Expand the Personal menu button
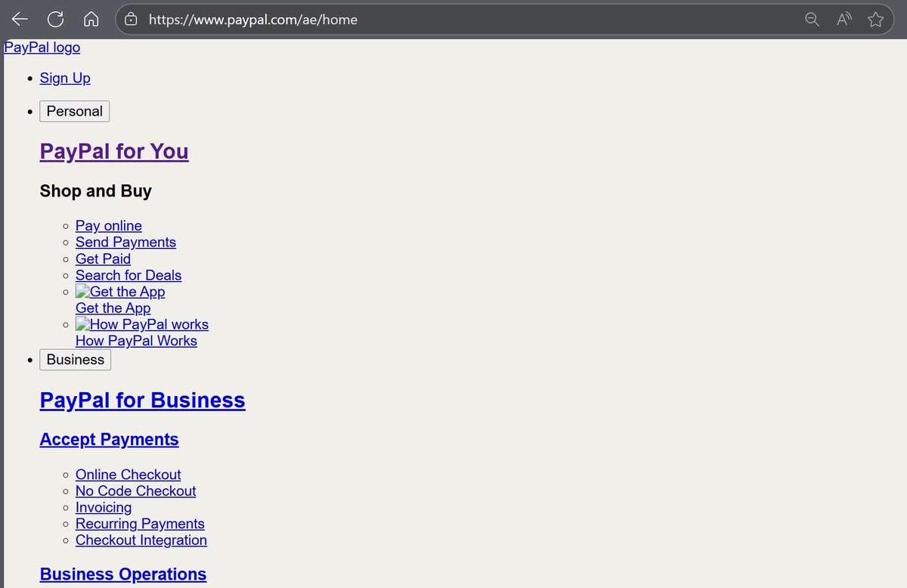907x588 pixels. pos(74,111)
